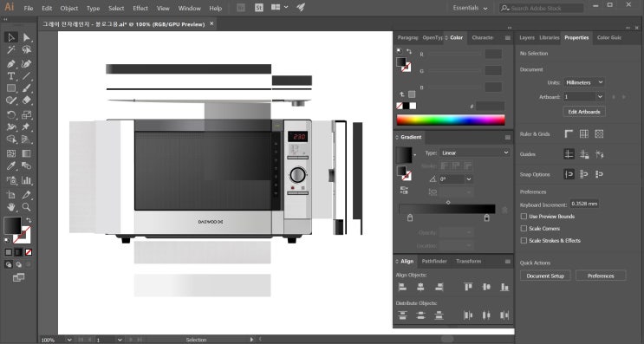644x344 pixels.
Task: Toggle Show Grid button
Action: [584, 133]
